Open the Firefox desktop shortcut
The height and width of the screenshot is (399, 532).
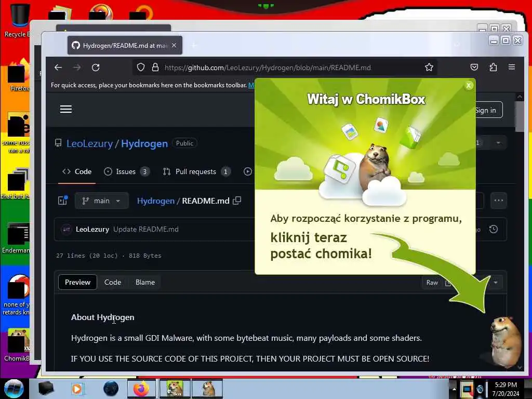click(x=19, y=75)
